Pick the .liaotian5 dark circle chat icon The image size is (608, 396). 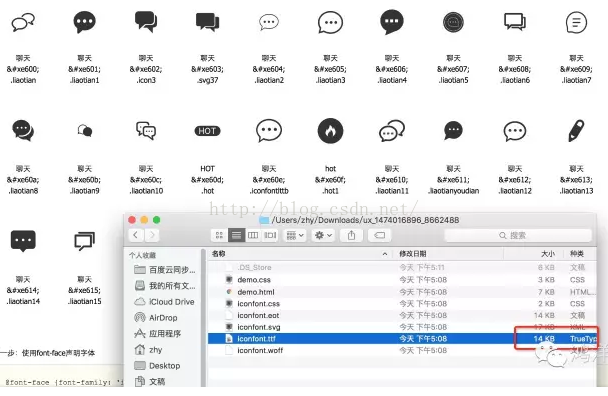[453, 22]
